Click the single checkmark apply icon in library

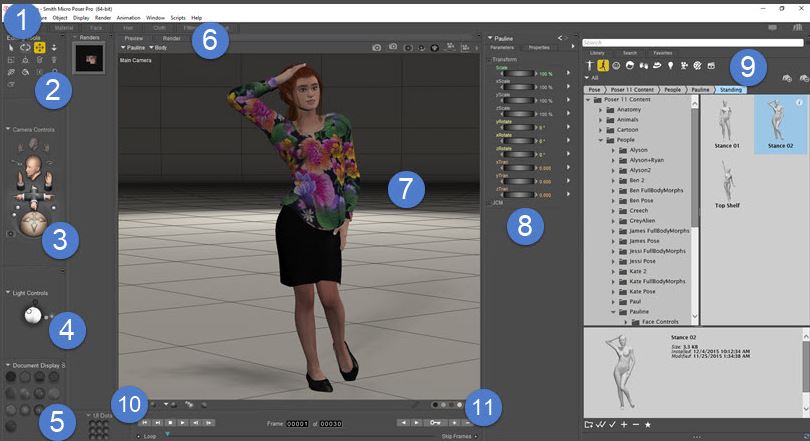tap(613, 424)
